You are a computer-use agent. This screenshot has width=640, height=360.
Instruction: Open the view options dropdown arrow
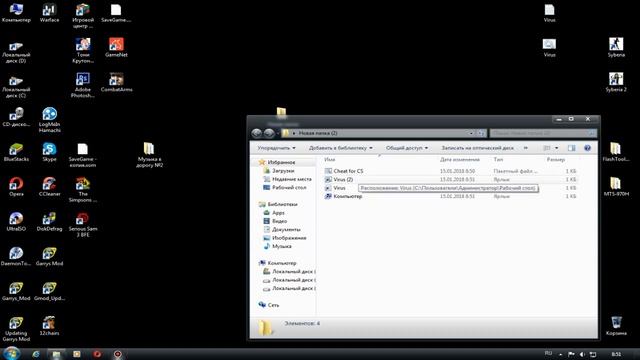(556, 148)
